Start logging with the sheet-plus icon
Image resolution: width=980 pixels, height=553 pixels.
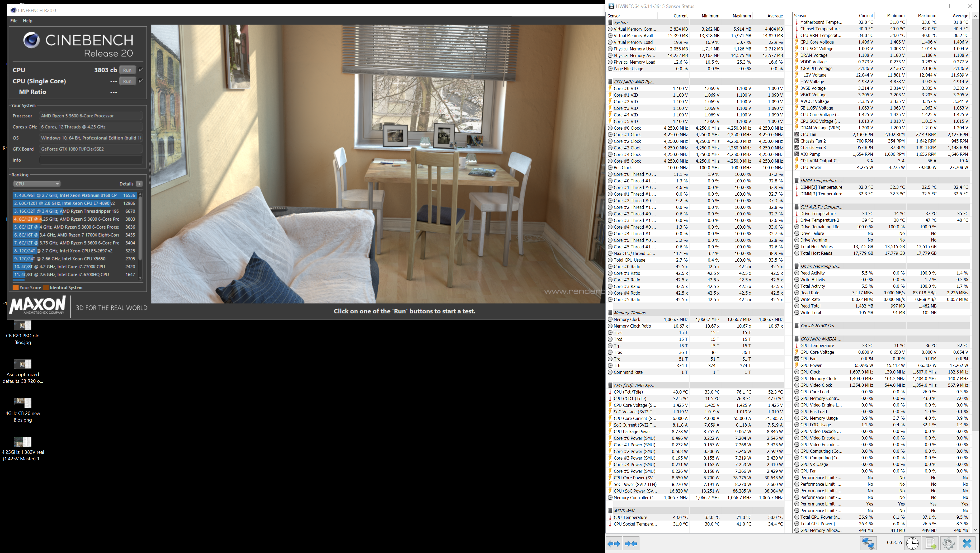point(931,543)
